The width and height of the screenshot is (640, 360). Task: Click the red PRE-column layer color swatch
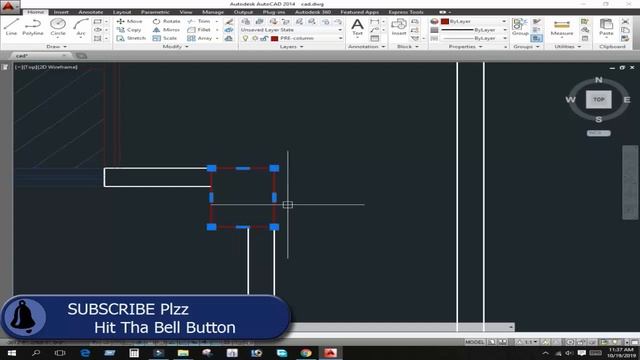point(274,38)
